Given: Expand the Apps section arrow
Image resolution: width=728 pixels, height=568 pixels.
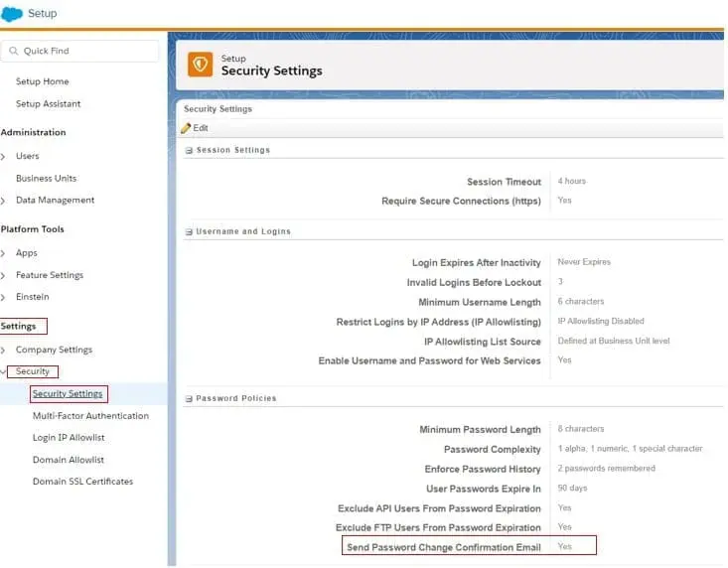Looking at the screenshot, I should 4,253.
